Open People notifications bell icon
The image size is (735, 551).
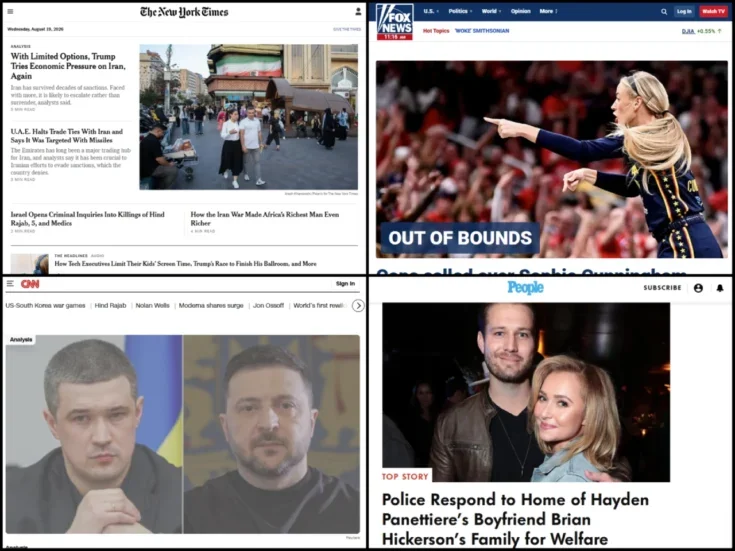coord(720,288)
